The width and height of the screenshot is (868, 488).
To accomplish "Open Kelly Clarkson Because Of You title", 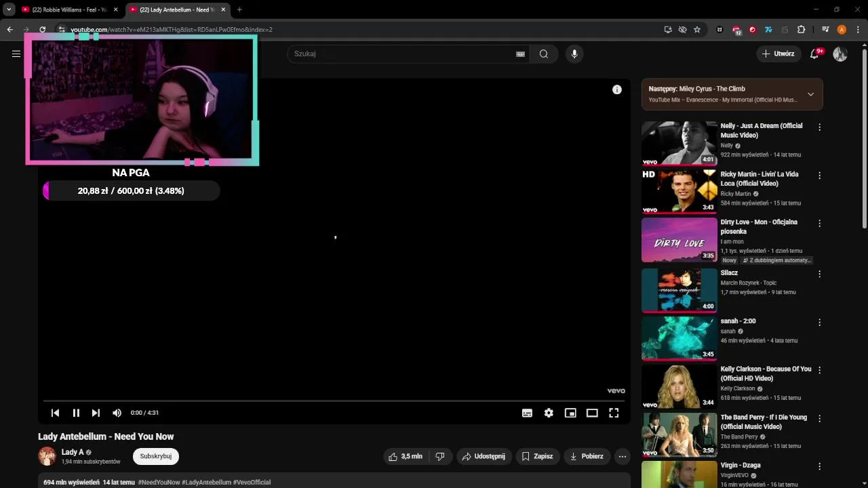I will pos(766,373).
